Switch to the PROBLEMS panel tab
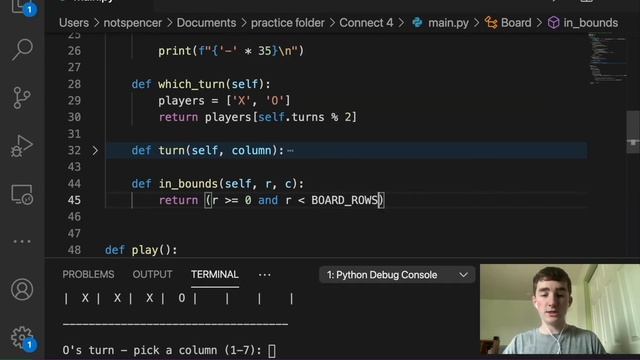Screen dimensions: 640x360 point(88,274)
